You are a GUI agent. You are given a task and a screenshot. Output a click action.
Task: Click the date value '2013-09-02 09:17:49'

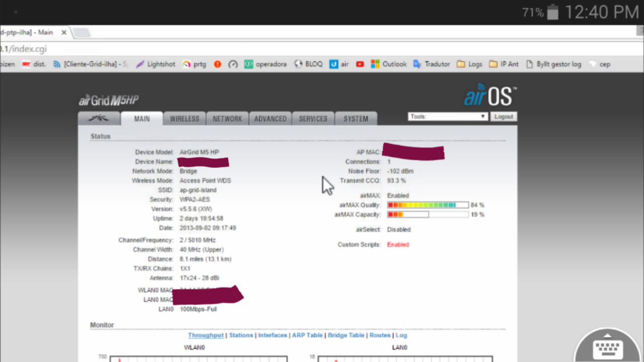(x=208, y=228)
